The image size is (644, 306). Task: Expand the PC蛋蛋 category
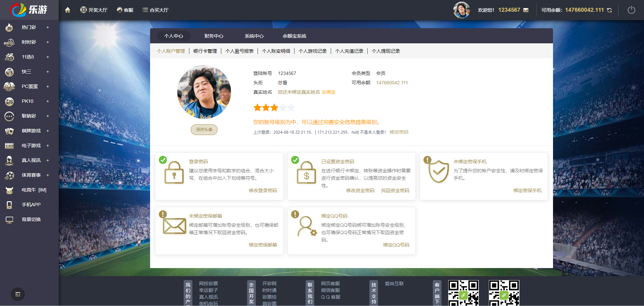[48, 86]
